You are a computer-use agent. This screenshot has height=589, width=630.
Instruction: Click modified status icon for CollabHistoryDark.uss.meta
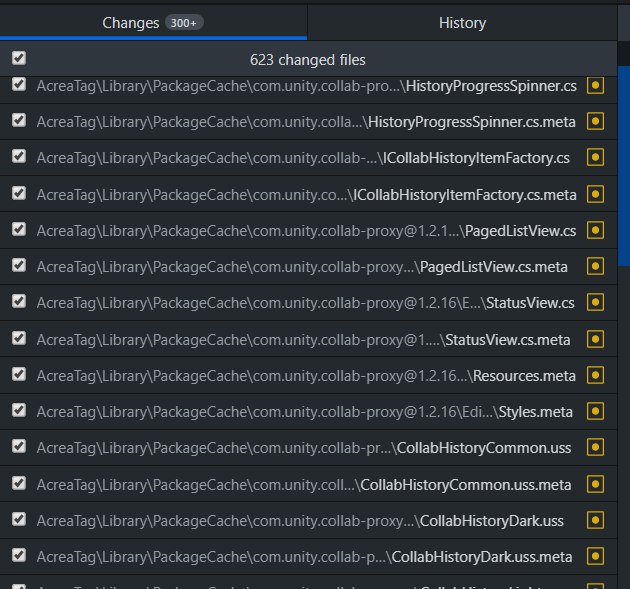[x=595, y=556]
